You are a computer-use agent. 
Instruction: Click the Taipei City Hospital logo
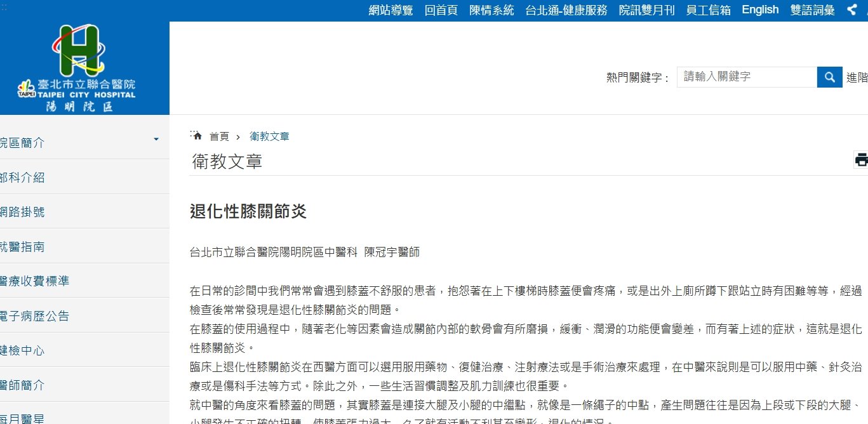pos(77,69)
